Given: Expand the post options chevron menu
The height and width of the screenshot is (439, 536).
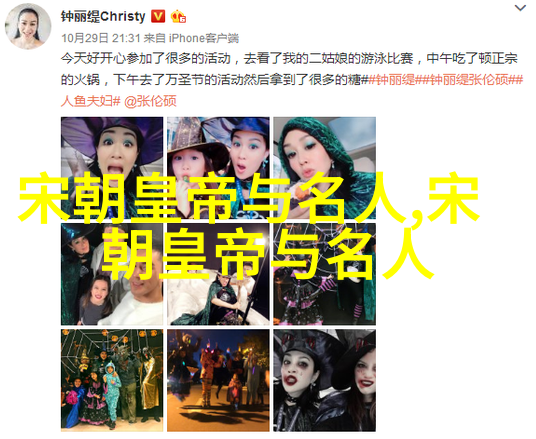Looking at the screenshot, I should coord(520,8).
